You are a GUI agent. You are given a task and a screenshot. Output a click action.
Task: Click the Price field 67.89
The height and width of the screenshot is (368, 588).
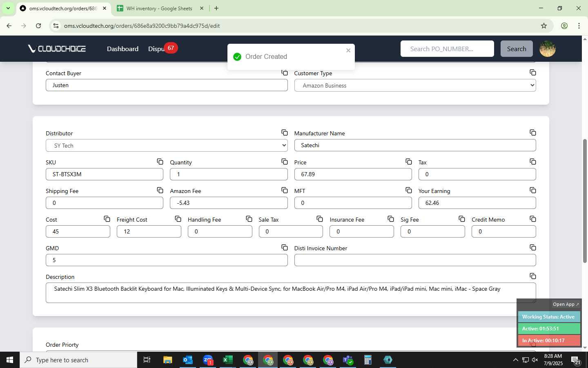[x=353, y=174]
